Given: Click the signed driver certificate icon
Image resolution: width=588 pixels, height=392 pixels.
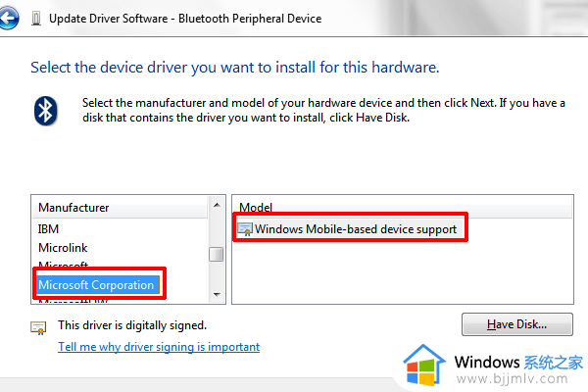Looking at the screenshot, I should (38, 328).
